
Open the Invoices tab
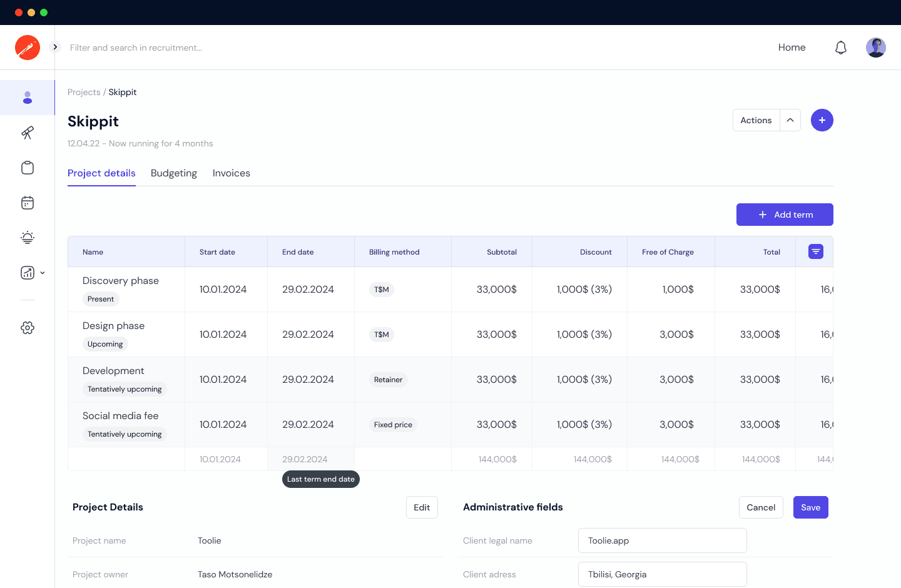click(231, 173)
